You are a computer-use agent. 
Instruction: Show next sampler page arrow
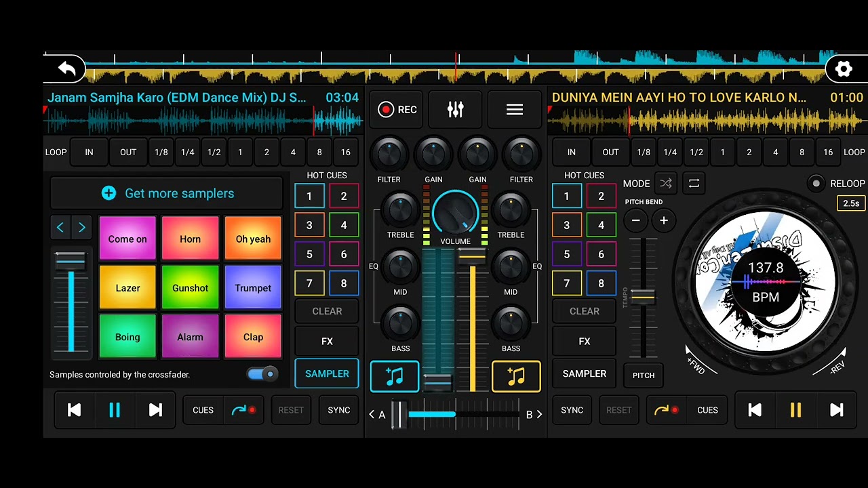pyautogui.click(x=82, y=228)
